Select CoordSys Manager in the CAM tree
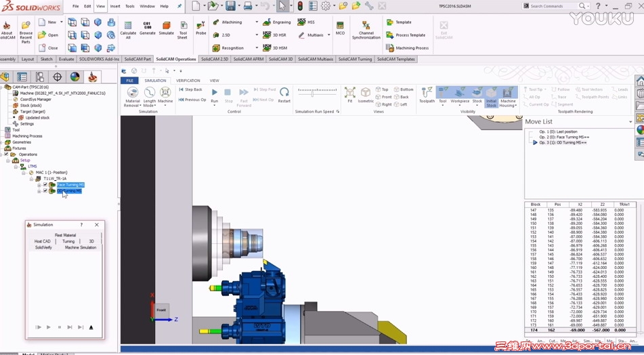Screen dimensions: 644x355 pyautogui.click(x=35, y=99)
